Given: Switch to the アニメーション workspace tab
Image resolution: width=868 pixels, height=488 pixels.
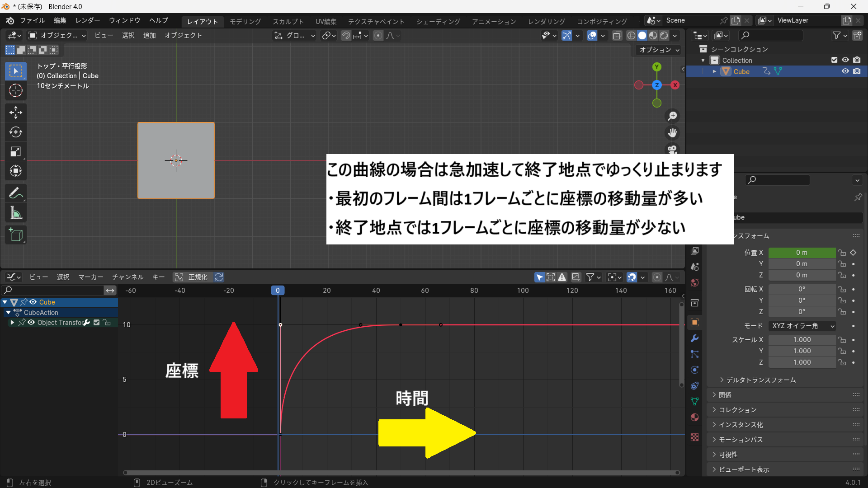Looking at the screenshot, I should click(x=494, y=21).
